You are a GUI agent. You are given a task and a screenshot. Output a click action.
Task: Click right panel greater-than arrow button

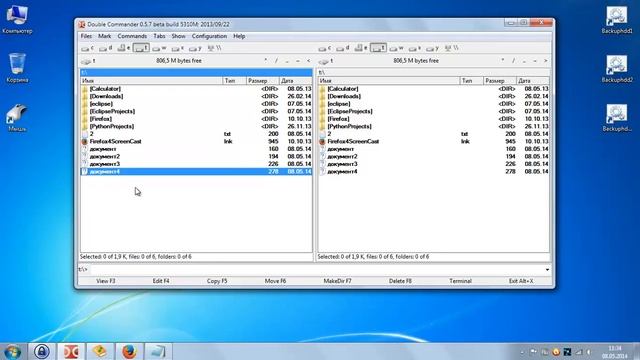[545, 61]
